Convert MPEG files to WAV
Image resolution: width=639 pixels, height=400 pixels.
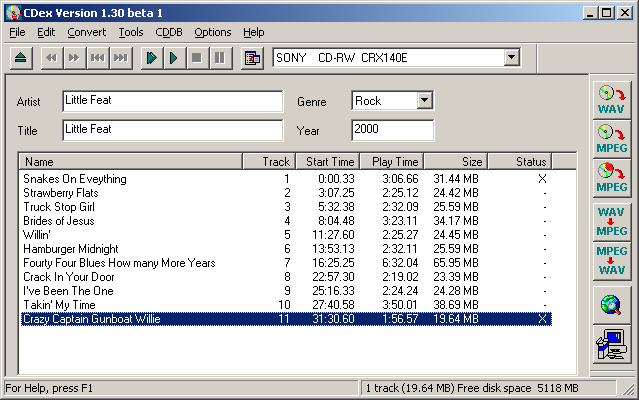612,260
